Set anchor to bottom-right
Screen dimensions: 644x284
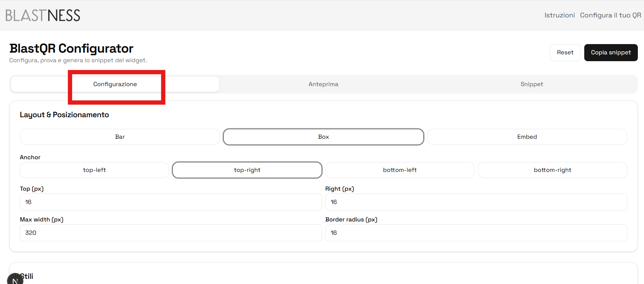[x=552, y=170]
